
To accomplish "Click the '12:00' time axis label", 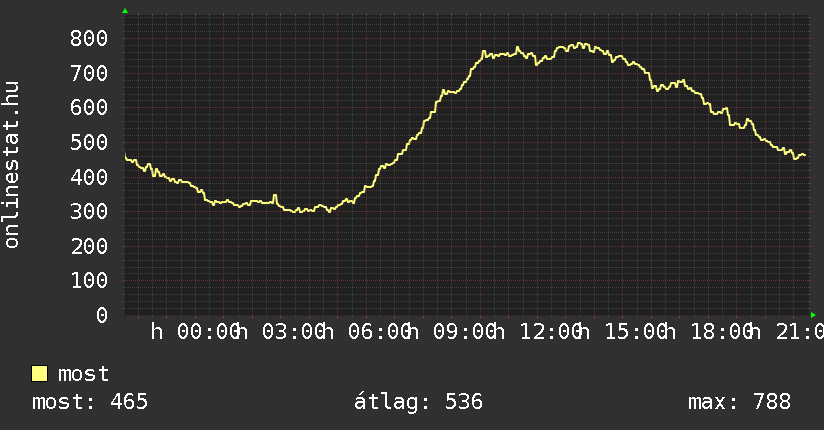I will click(551, 332).
